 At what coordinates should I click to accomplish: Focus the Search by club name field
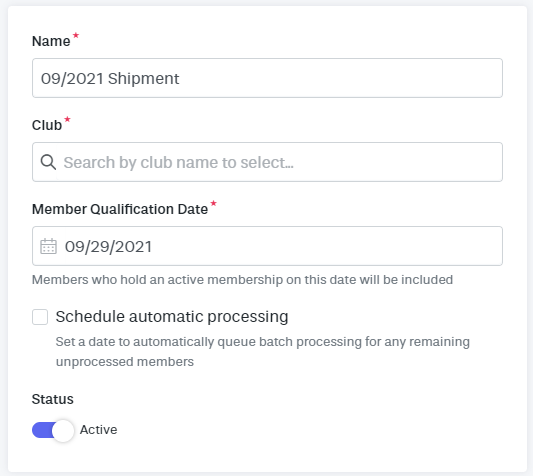267,162
